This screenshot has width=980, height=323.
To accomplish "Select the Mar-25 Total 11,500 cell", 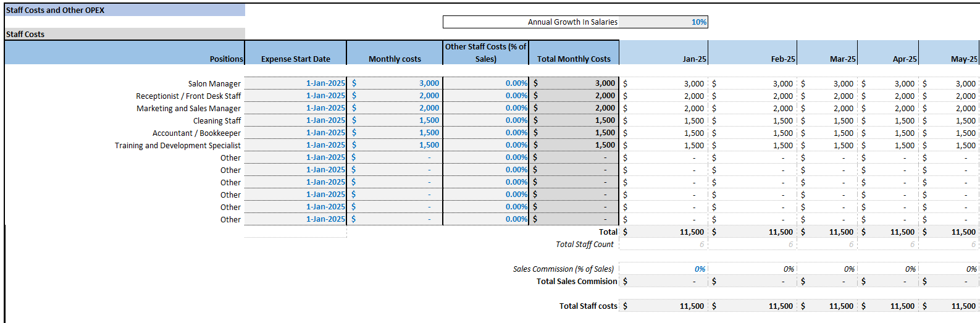I will click(827, 232).
